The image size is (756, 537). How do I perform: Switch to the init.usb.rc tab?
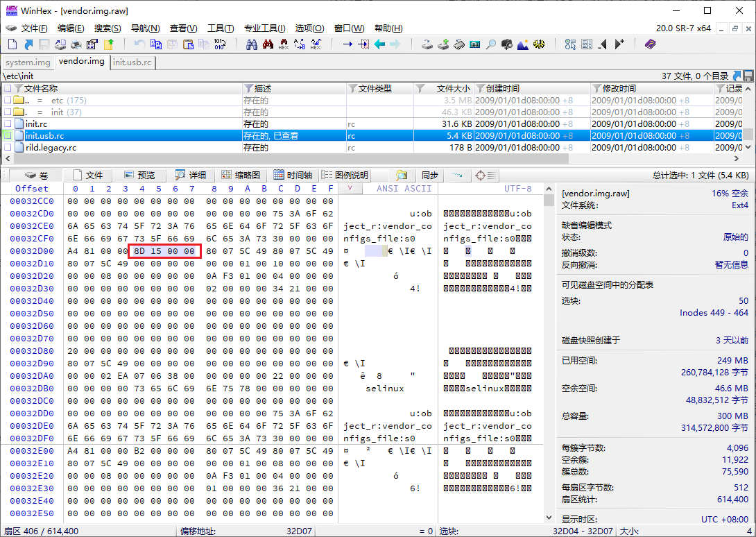(x=132, y=62)
